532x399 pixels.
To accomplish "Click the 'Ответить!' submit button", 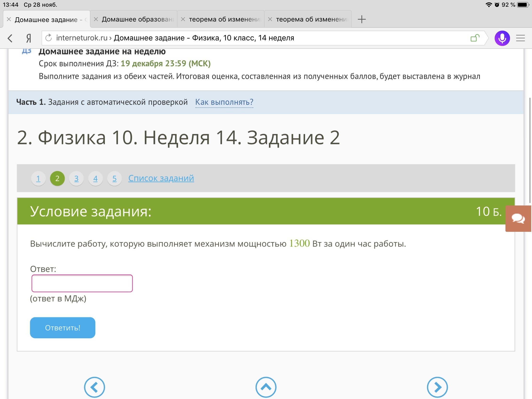I will coord(62,327).
